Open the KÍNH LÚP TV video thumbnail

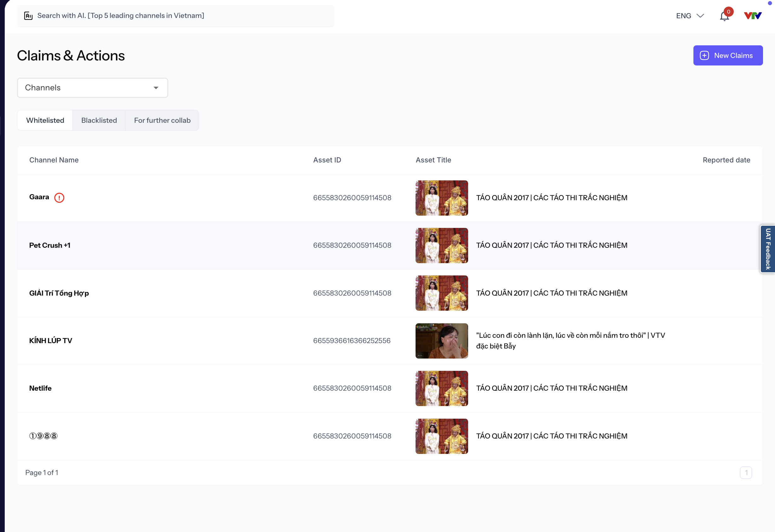(442, 341)
